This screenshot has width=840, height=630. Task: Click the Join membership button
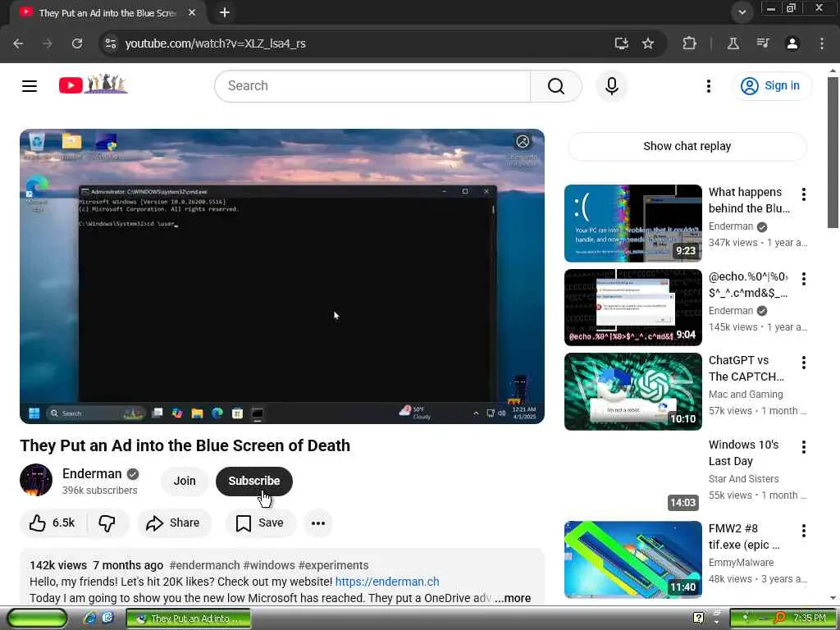185,481
